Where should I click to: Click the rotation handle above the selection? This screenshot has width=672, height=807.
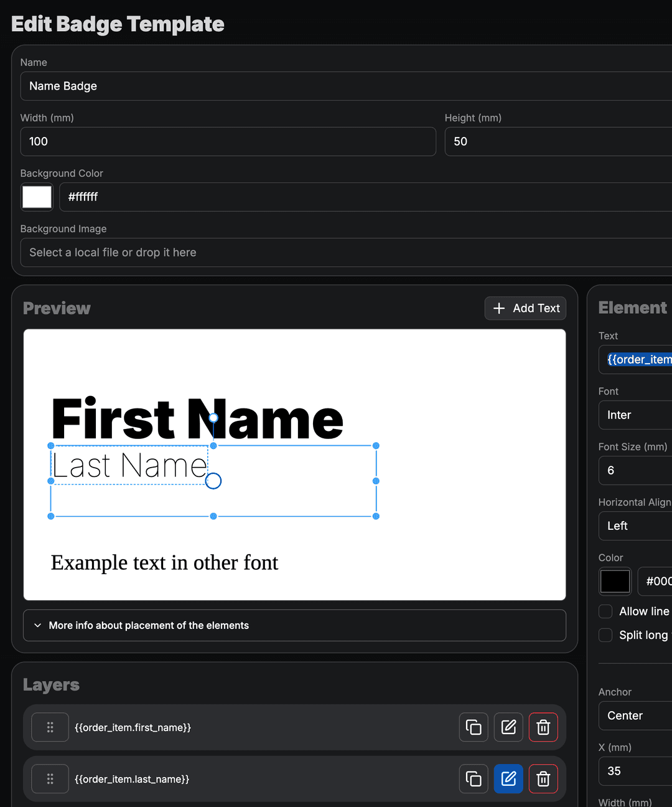coord(213,418)
